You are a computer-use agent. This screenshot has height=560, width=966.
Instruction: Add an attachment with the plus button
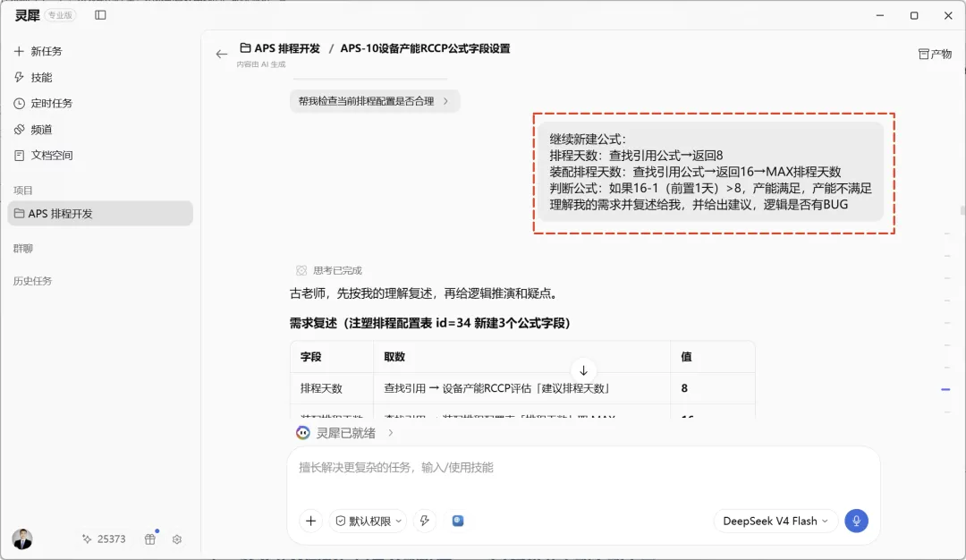310,522
